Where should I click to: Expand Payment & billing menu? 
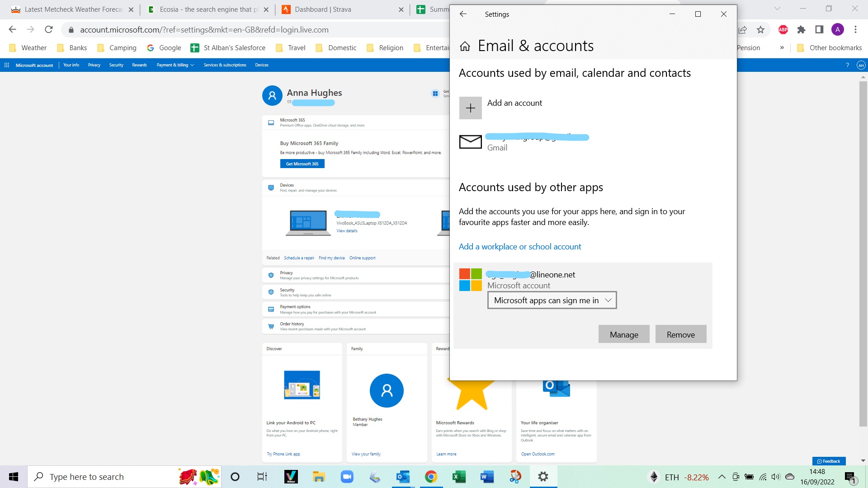(x=175, y=65)
